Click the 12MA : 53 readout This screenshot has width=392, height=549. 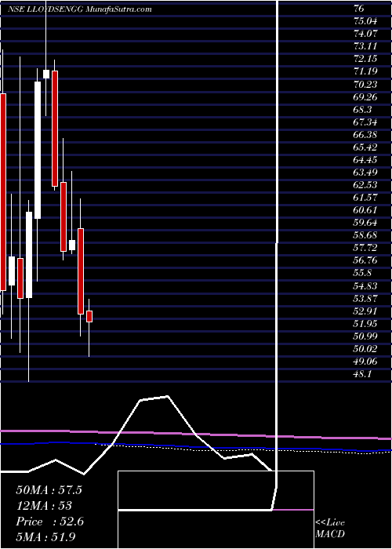[44, 506]
